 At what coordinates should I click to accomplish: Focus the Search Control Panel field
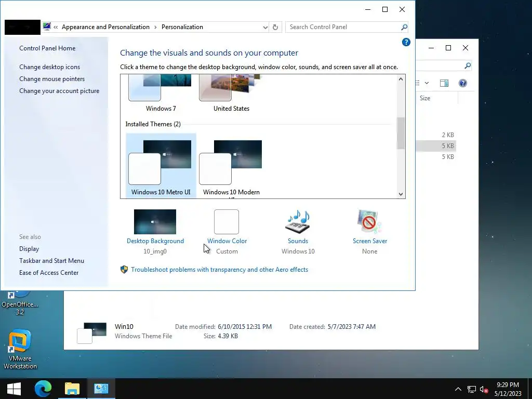[x=343, y=27]
